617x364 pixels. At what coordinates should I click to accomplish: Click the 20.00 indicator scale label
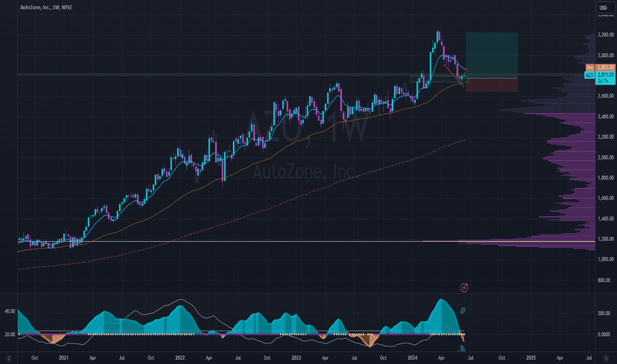pyautogui.click(x=10, y=334)
